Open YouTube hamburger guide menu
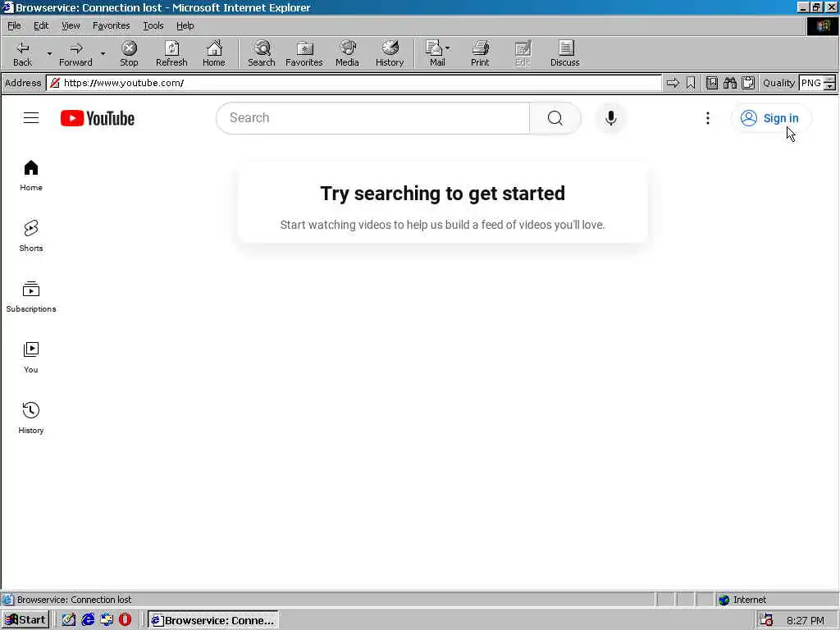 (31, 118)
